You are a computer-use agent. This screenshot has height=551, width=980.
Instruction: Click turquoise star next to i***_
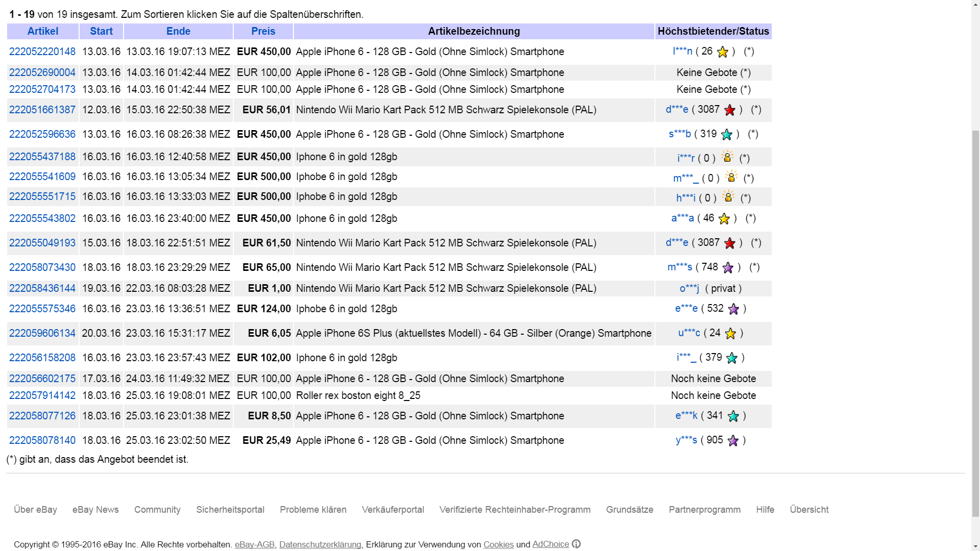(x=731, y=358)
